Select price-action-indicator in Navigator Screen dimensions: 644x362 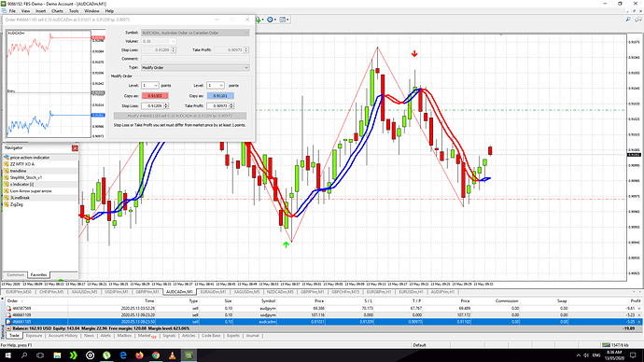[30, 157]
